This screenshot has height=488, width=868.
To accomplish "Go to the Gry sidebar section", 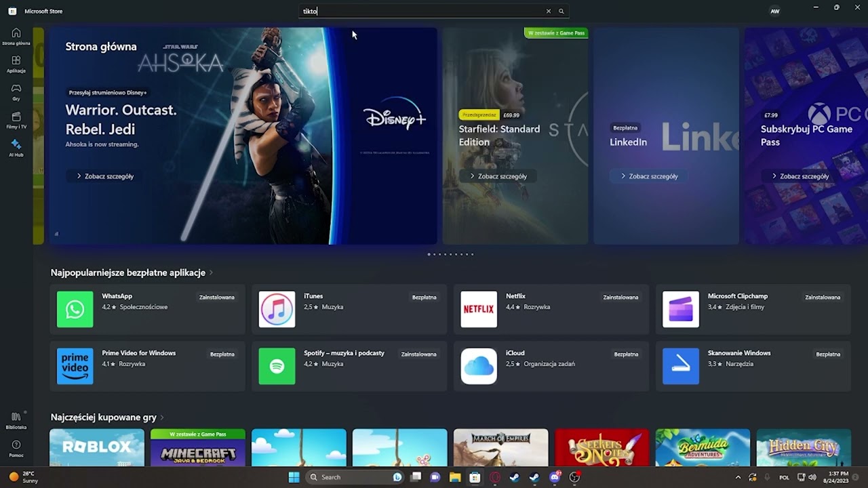I will tap(16, 92).
